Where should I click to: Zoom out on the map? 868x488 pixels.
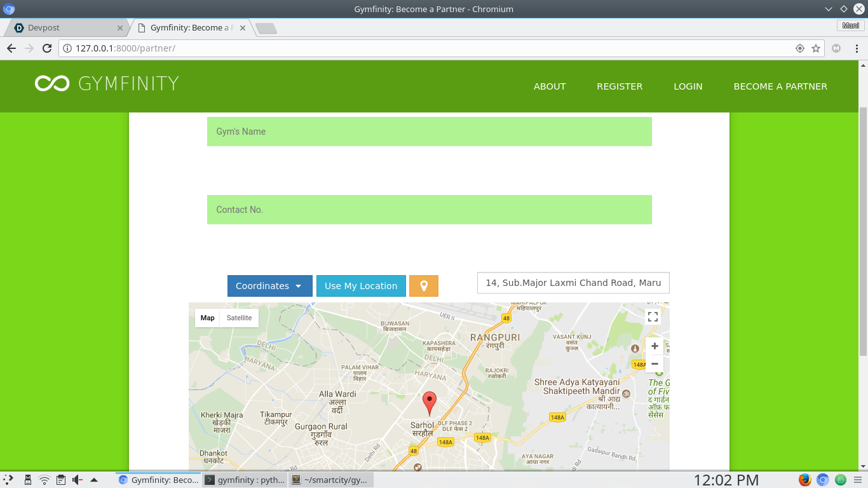click(x=654, y=364)
